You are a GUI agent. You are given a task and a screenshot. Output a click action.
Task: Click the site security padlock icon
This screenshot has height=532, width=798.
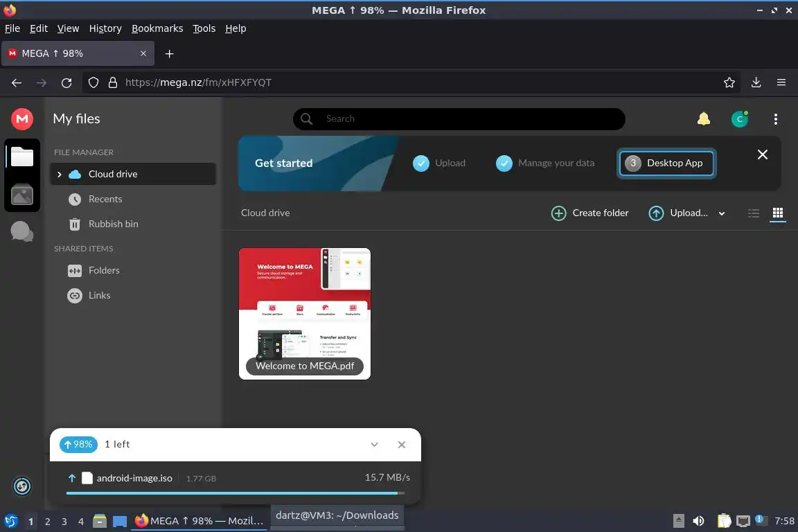tap(112, 83)
